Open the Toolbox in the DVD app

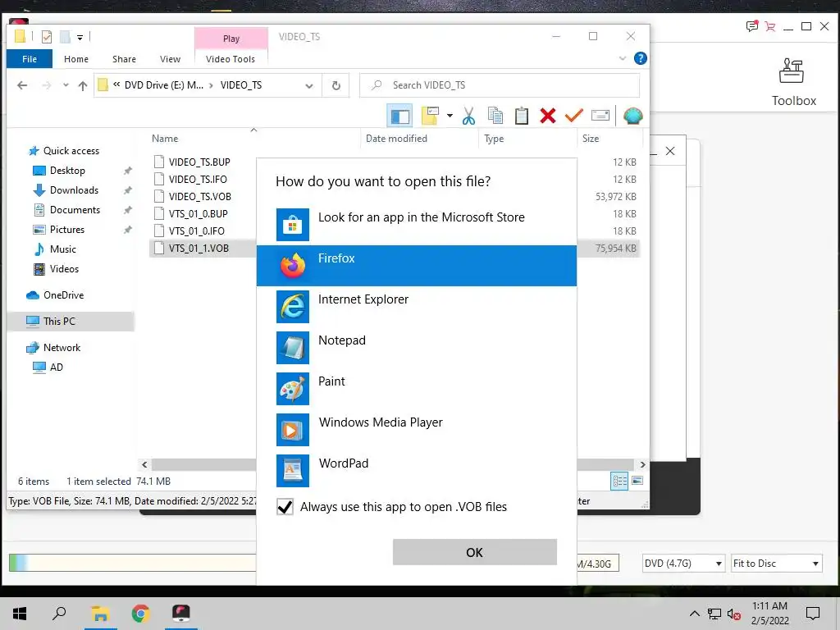click(x=793, y=83)
